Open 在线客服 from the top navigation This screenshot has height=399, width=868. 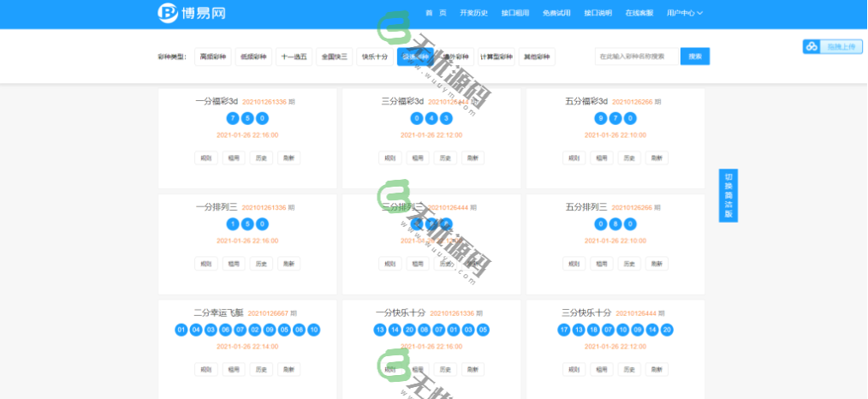[639, 13]
